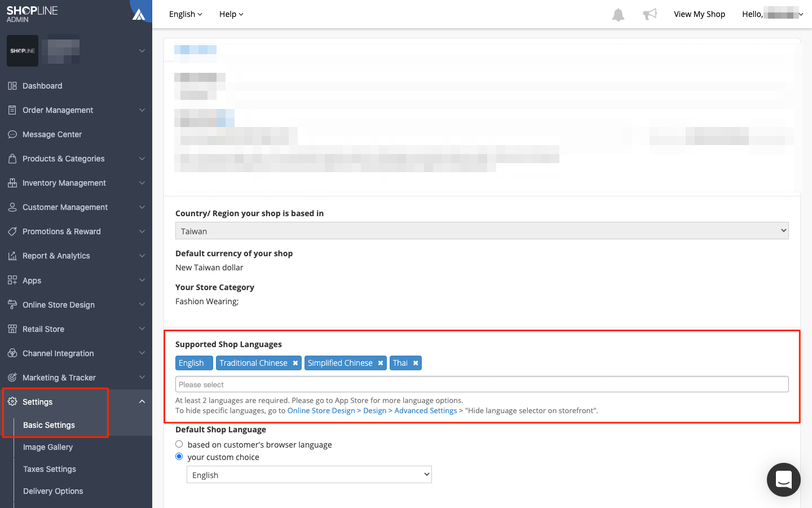Click the Dashboard sidebar icon
This screenshot has width=812, height=508.
tap(12, 86)
